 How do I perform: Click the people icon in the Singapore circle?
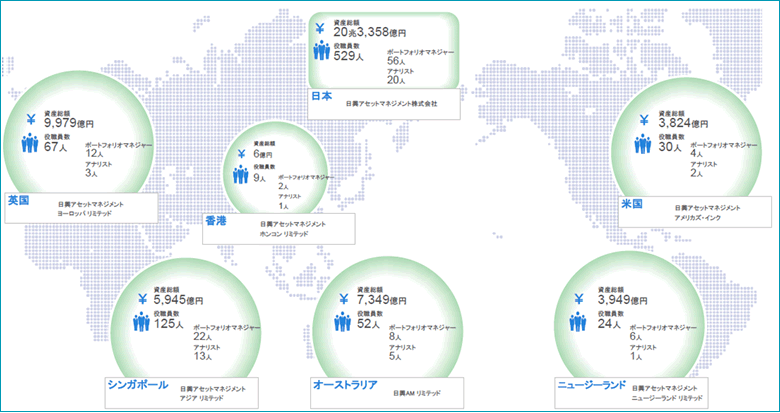(x=141, y=322)
